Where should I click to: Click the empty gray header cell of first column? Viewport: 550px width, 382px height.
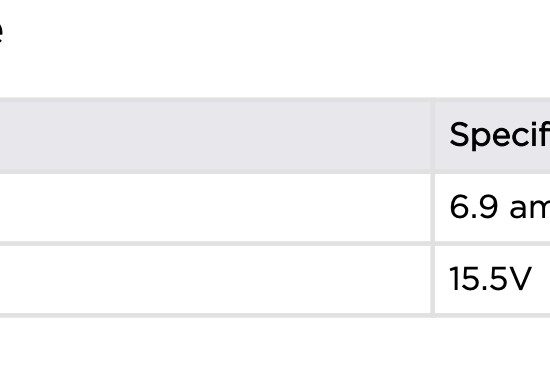tap(215, 136)
